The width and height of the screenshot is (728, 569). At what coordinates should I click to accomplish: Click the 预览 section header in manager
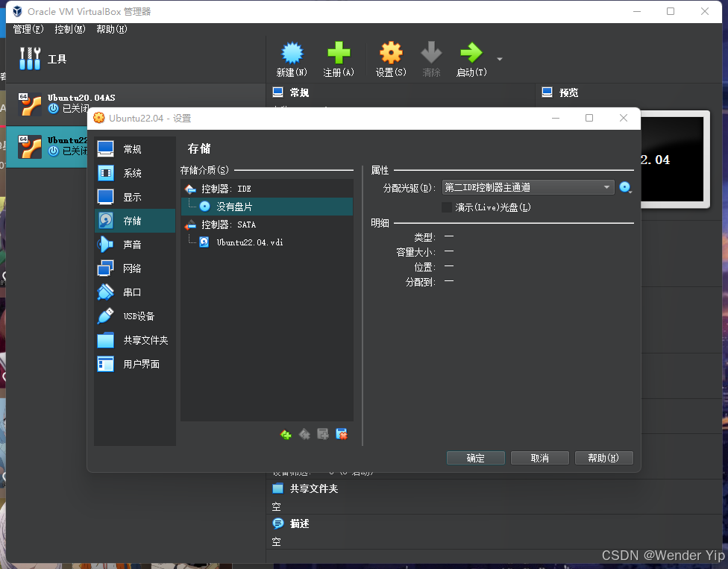[x=568, y=92]
